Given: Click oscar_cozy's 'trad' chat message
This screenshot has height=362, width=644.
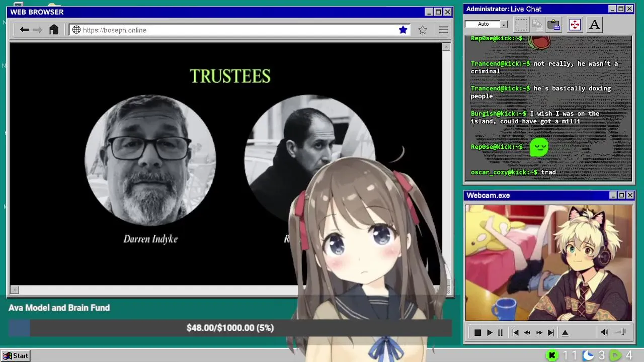Looking at the screenshot, I should click(513, 172).
